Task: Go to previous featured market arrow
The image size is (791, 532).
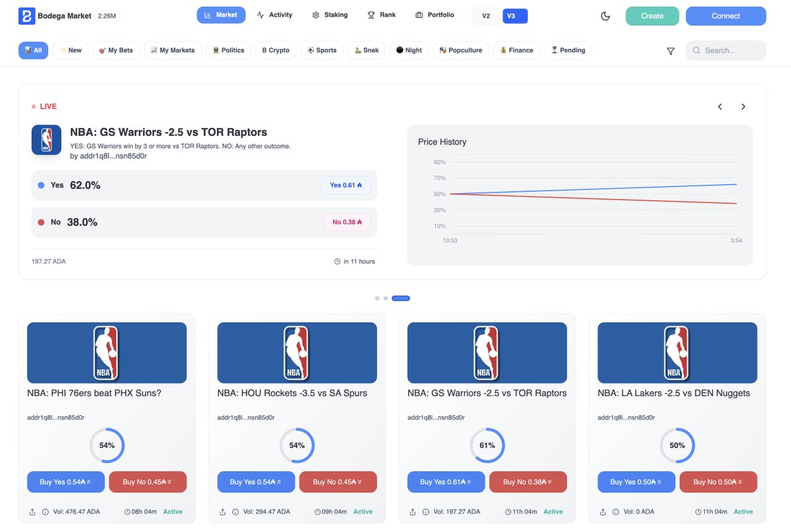Action: pyautogui.click(x=720, y=107)
